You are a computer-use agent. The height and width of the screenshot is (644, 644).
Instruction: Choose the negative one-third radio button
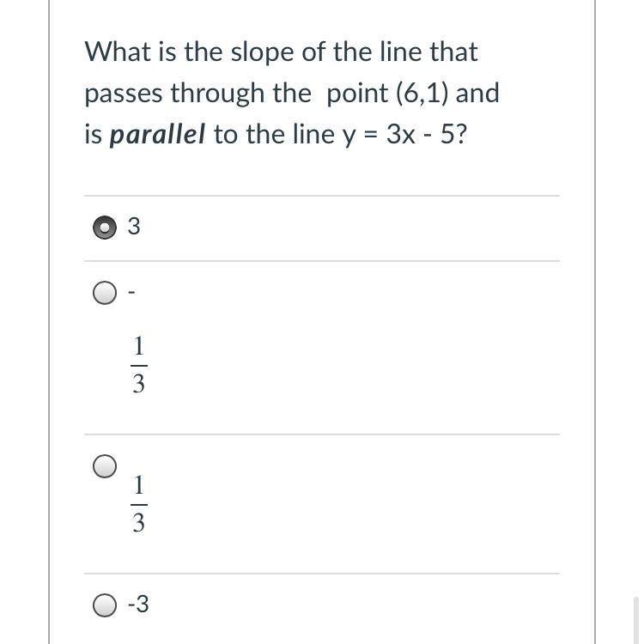coord(105,293)
